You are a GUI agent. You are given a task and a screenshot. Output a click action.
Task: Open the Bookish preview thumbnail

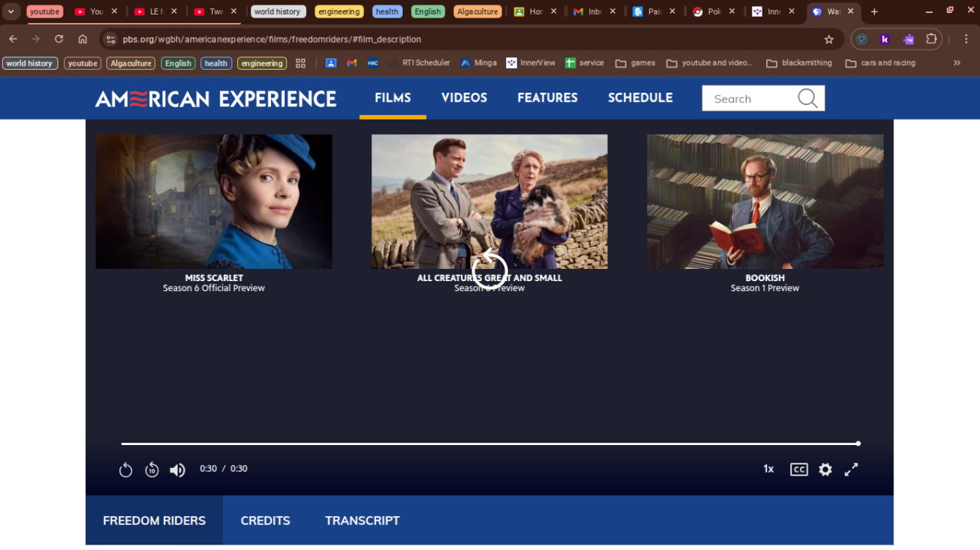765,201
